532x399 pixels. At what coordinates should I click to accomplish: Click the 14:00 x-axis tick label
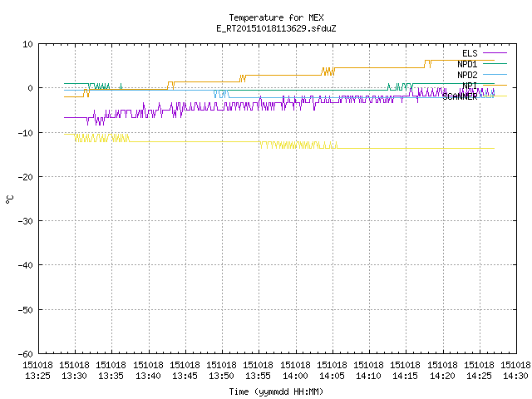pyautogui.click(x=296, y=376)
